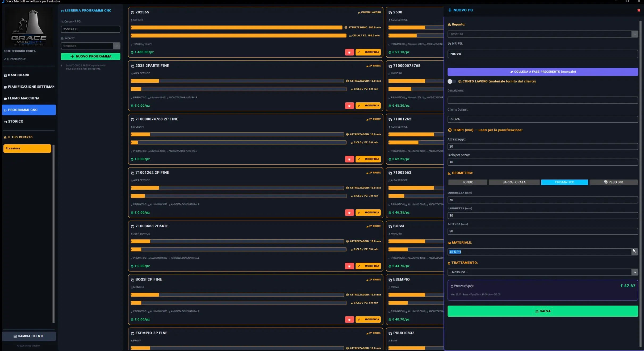The width and height of the screenshot is (644, 351).
Task: Remove program 710000074768 2P FINE via trash icon
Action: [349, 159]
